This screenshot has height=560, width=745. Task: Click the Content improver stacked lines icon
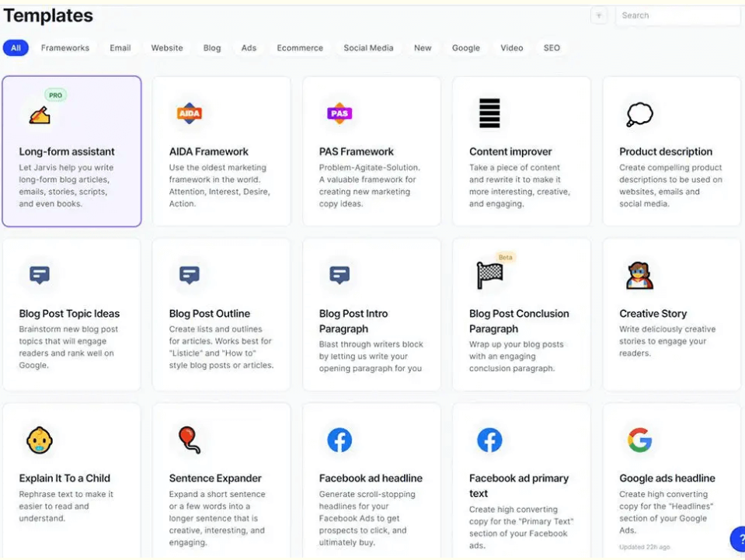[489, 113]
